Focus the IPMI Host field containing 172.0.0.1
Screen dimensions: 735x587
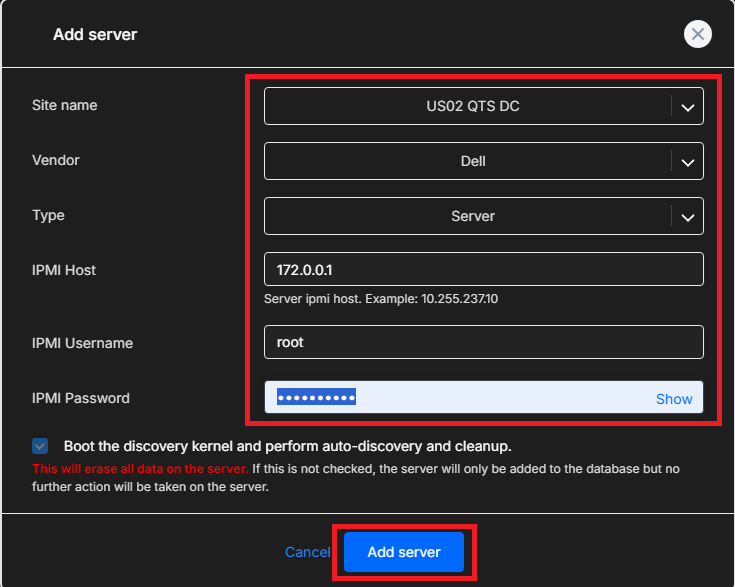coord(483,270)
